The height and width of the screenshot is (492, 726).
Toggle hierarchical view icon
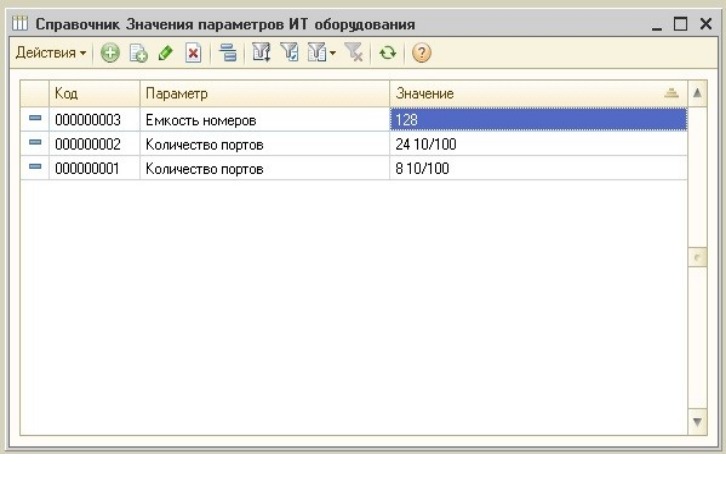pyautogui.click(x=227, y=53)
